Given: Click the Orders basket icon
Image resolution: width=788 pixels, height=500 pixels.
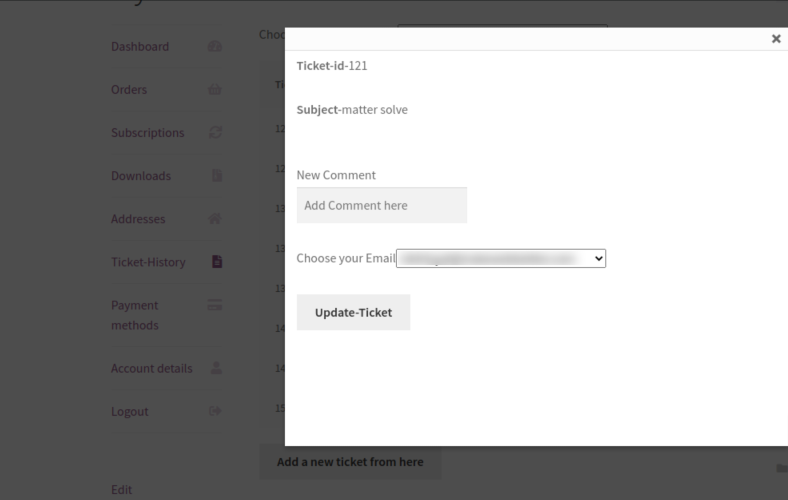Looking at the screenshot, I should [x=215, y=89].
